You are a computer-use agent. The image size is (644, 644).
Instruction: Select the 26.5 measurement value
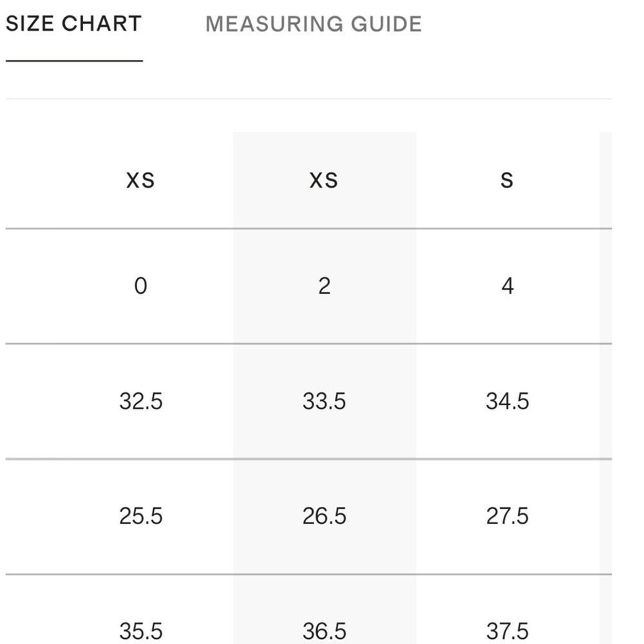point(324,516)
